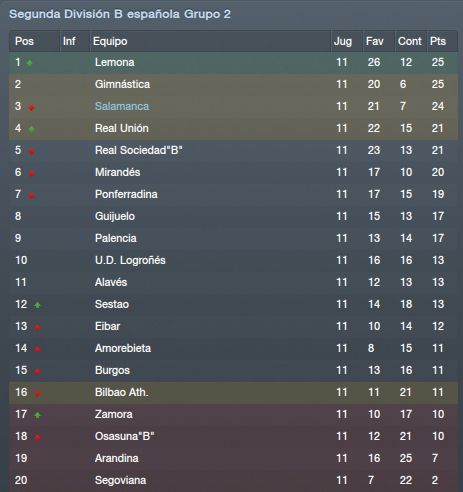Select the Real Sociedad"B" team name
Screen dimensions: 463x492
[x=139, y=150]
